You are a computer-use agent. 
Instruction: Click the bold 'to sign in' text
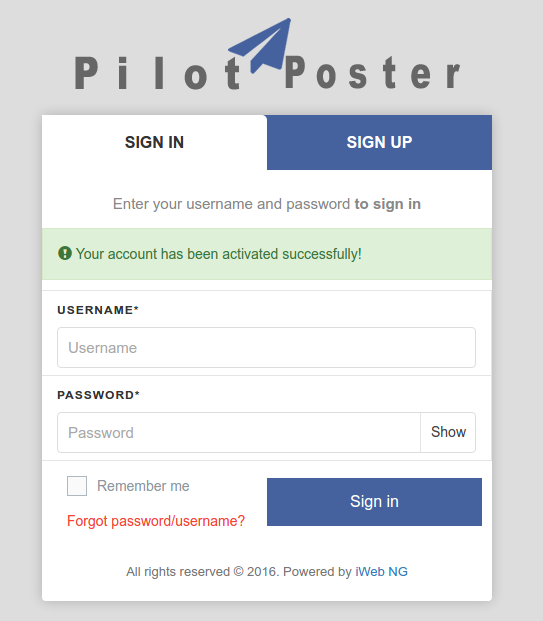[x=387, y=204]
